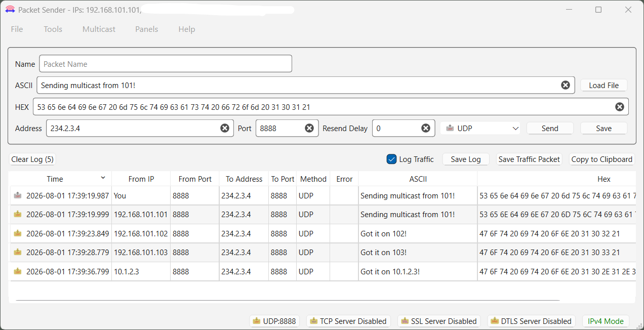The width and height of the screenshot is (644, 330).
Task: Open the Multicast menu
Action: click(x=99, y=29)
